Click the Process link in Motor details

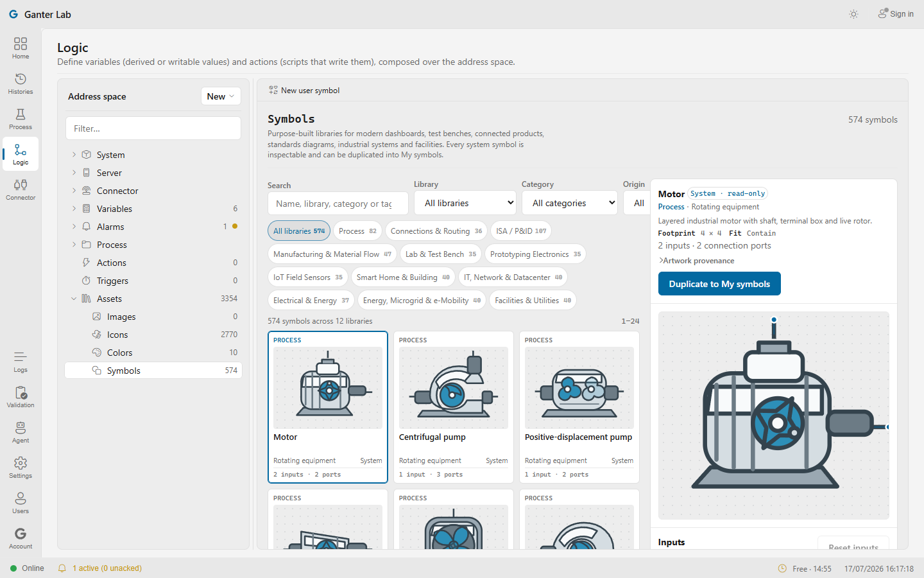click(x=671, y=207)
